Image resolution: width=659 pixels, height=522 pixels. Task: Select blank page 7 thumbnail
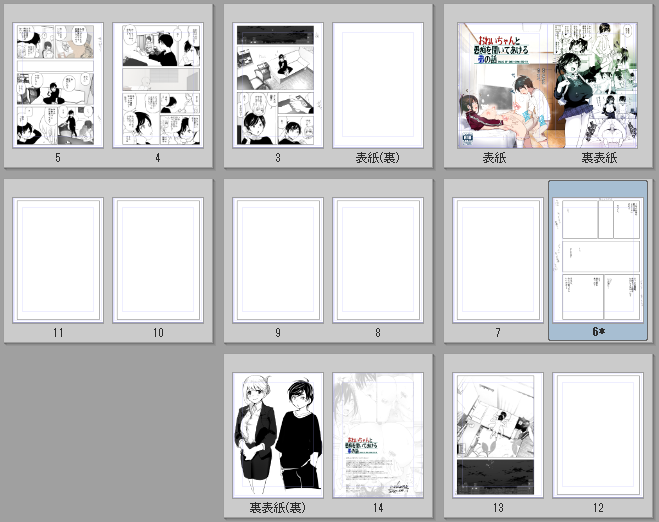click(498, 260)
